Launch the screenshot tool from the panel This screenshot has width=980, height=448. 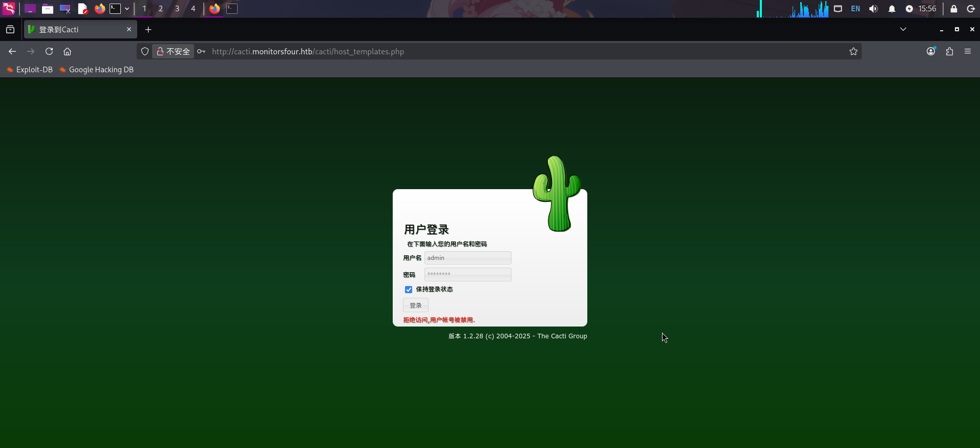(65, 9)
